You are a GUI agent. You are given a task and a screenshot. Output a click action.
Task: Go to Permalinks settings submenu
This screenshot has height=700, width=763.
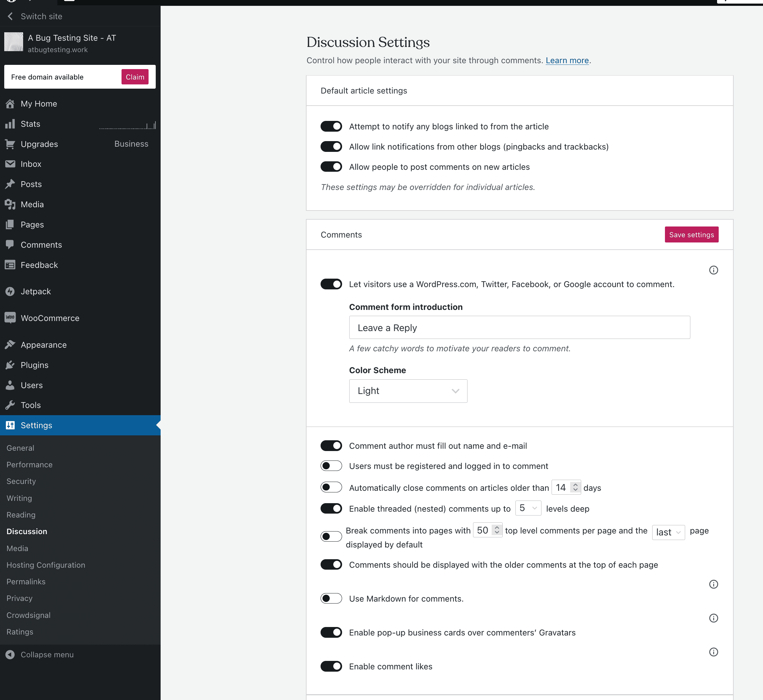26,581
